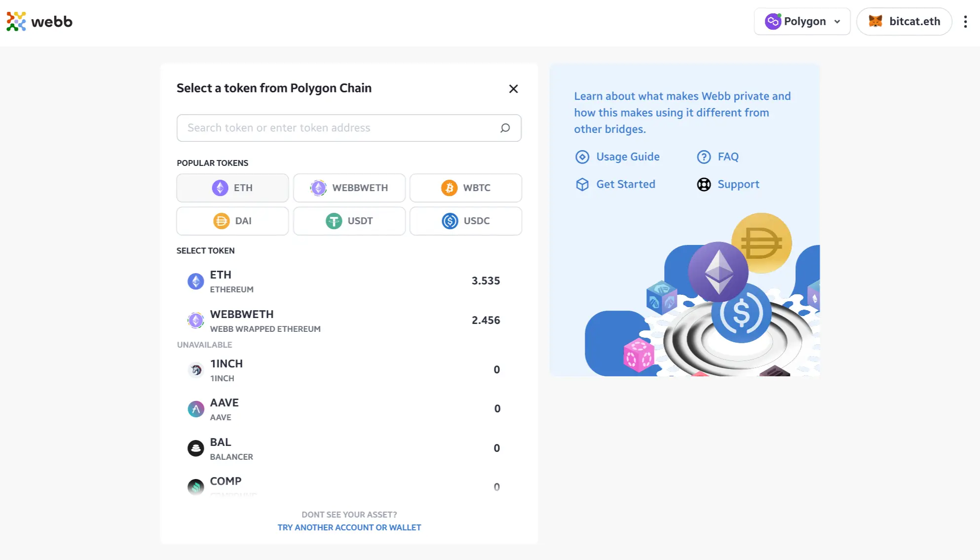Open the bitcat.eth wallet button

(904, 21)
